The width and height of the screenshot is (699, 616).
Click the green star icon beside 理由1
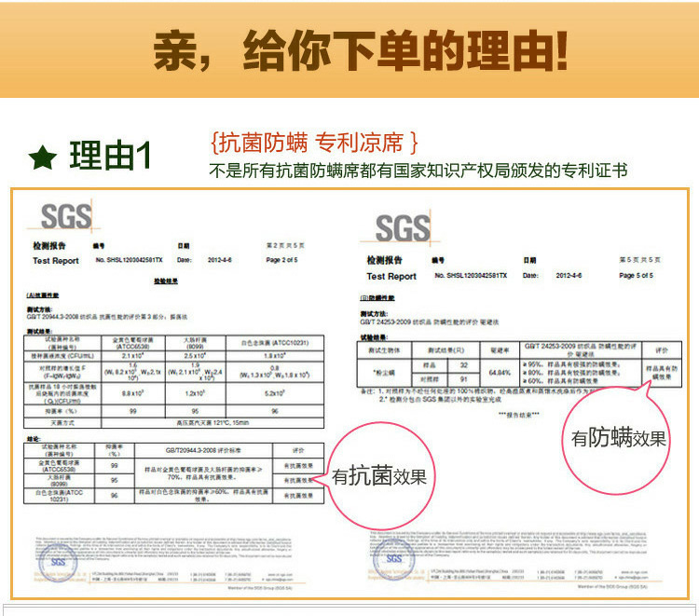pos(43,157)
